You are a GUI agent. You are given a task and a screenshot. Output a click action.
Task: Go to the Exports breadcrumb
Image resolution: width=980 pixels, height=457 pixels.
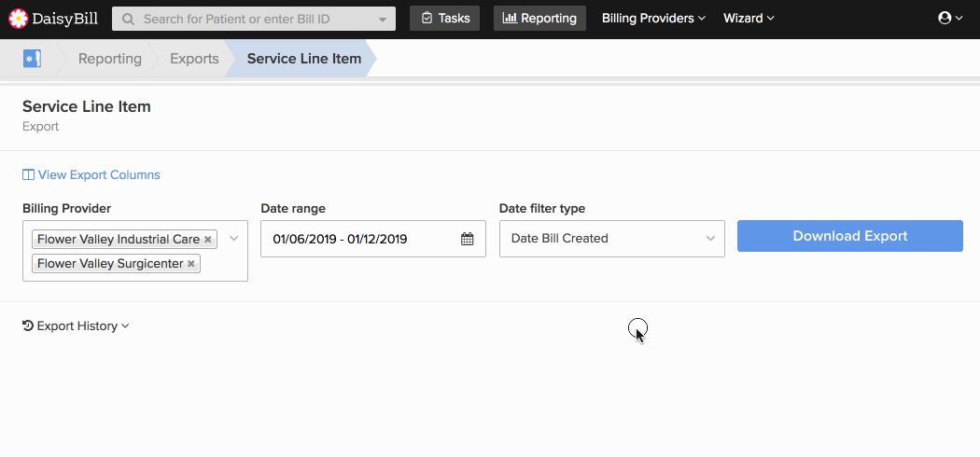pos(194,59)
